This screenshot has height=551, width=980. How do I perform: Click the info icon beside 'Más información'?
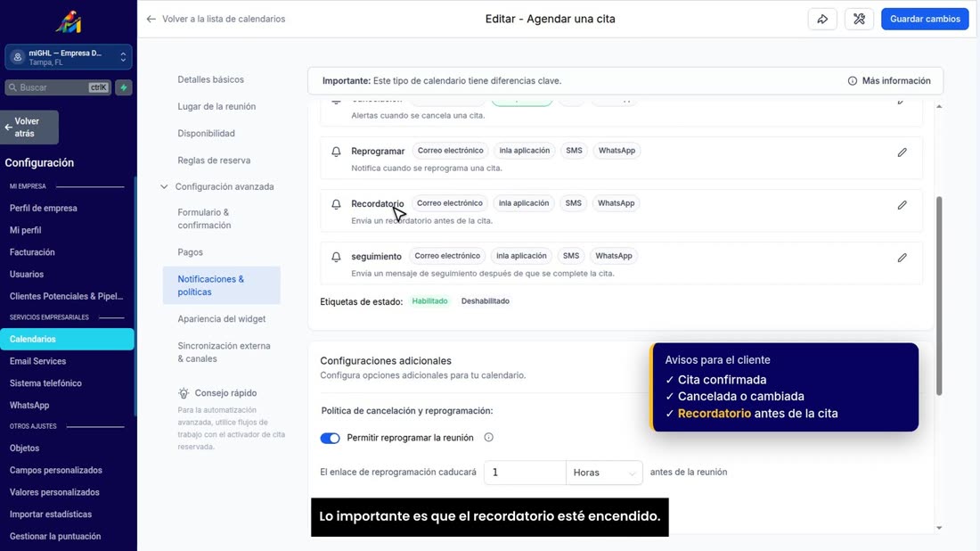[x=852, y=80]
